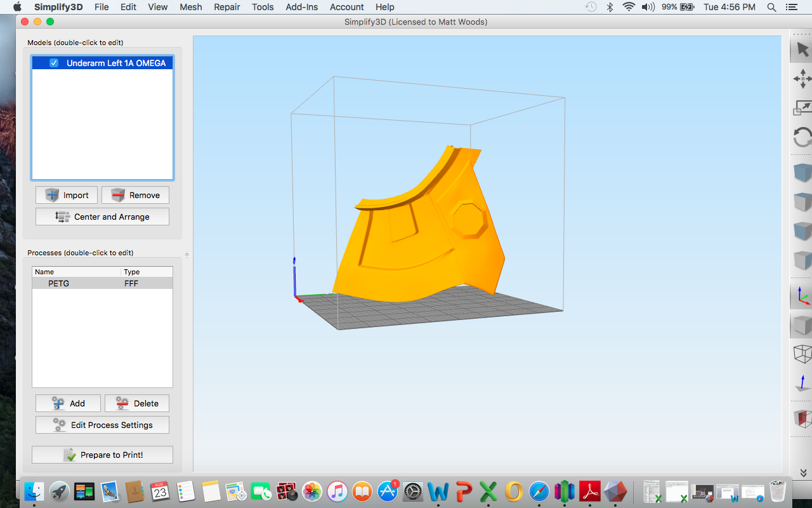The height and width of the screenshot is (508, 812).
Task: Open Photos from the Dock
Action: (x=312, y=491)
